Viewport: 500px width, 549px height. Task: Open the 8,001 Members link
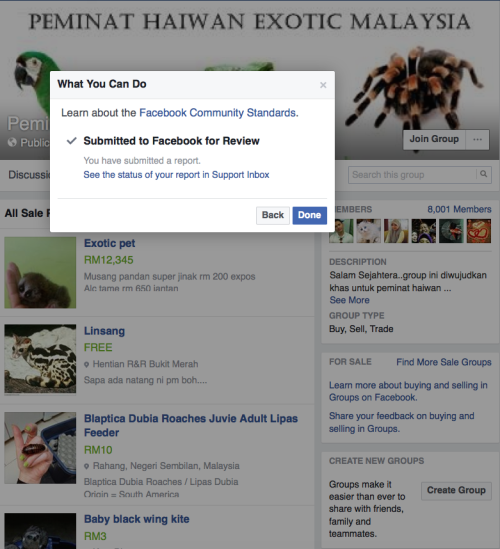pyautogui.click(x=459, y=209)
